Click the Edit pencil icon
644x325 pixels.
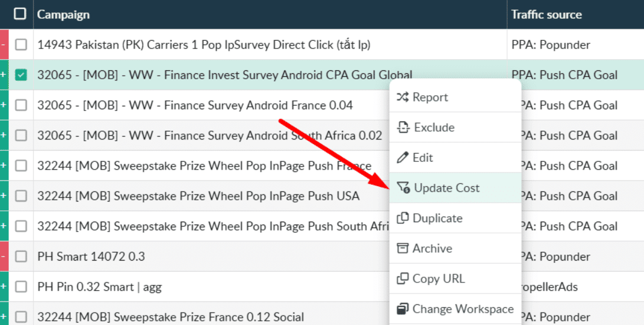pyautogui.click(x=403, y=158)
